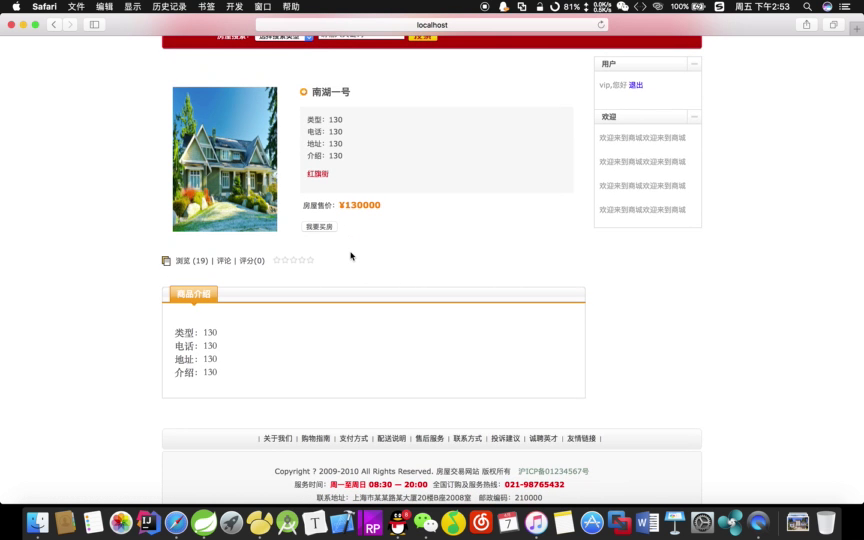The height and width of the screenshot is (540, 864).
Task: Show all tabs overview in Safari
Action: coord(834,24)
